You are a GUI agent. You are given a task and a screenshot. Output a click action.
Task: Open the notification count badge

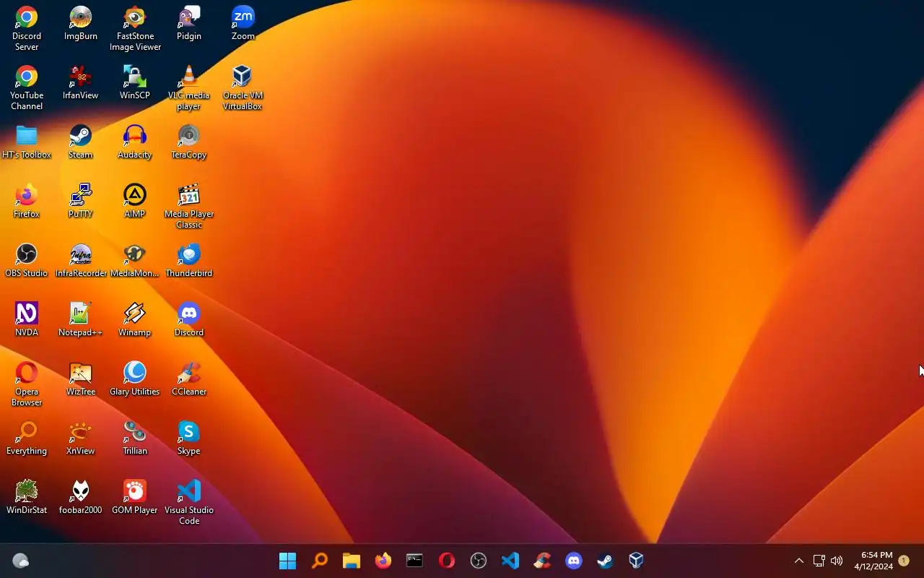(x=904, y=561)
